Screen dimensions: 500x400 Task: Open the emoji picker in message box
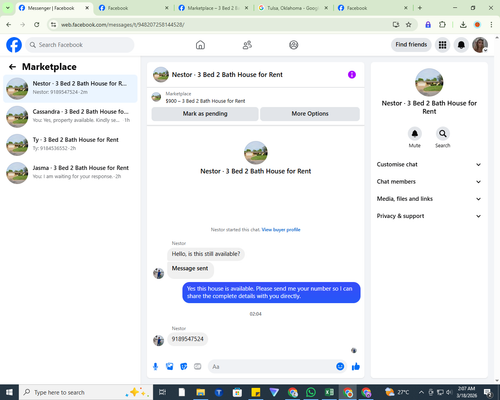click(x=340, y=367)
